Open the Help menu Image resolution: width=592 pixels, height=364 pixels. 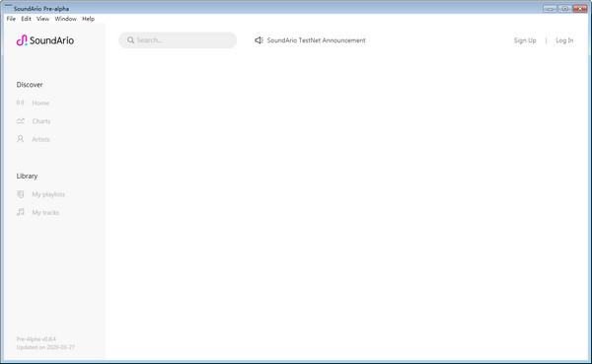tap(89, 19)
